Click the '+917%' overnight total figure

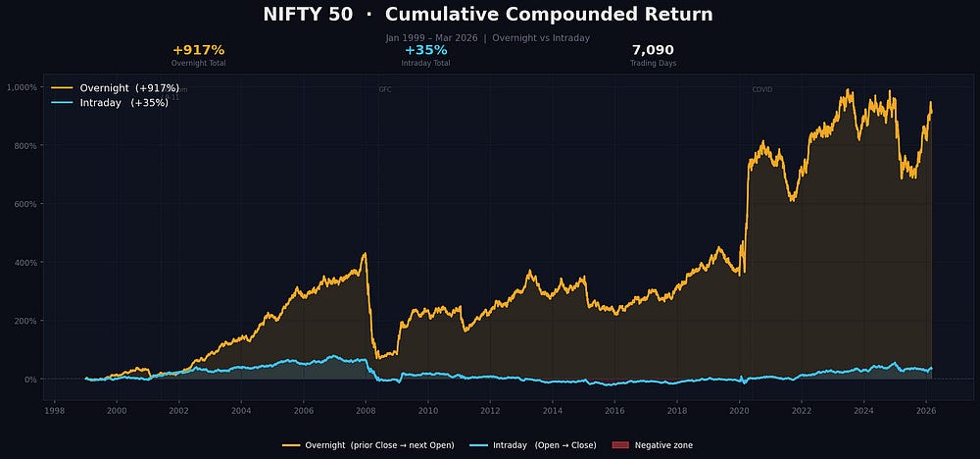(198, 50)
